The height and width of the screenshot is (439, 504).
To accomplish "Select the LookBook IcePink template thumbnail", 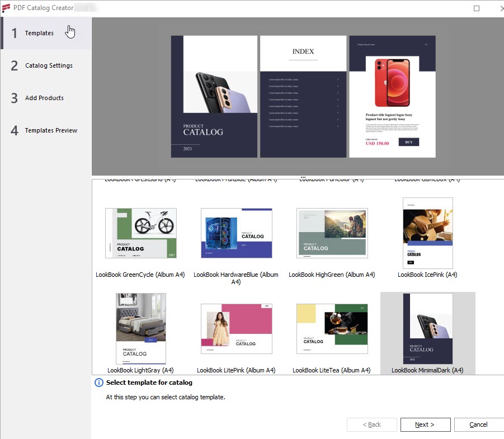I will [428, 233].
